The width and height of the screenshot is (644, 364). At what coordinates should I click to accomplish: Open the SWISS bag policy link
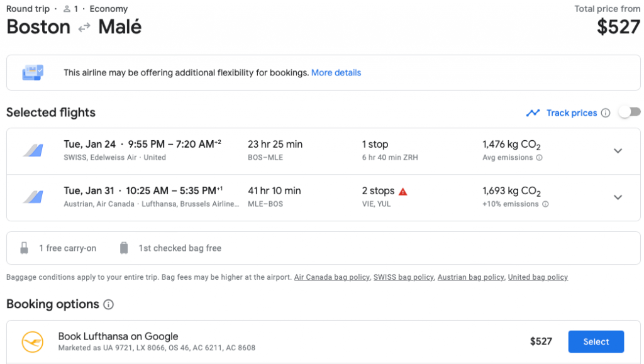click(x=403, y=277)
